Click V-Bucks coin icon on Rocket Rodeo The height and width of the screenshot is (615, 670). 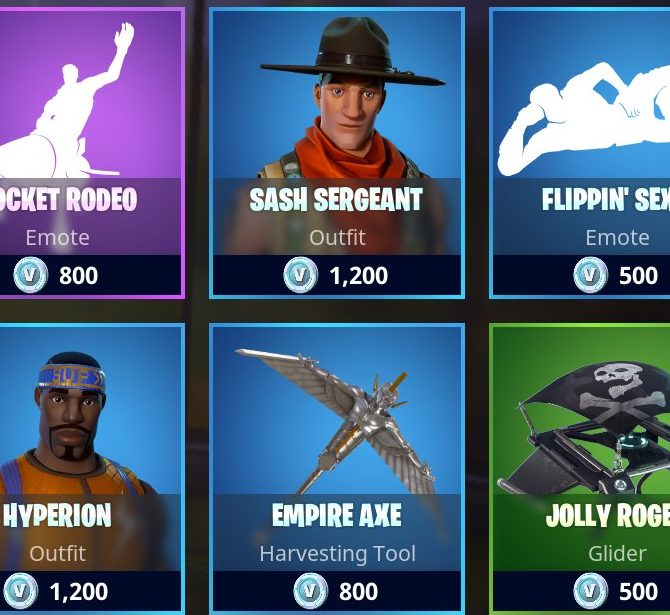click(30, 275)
